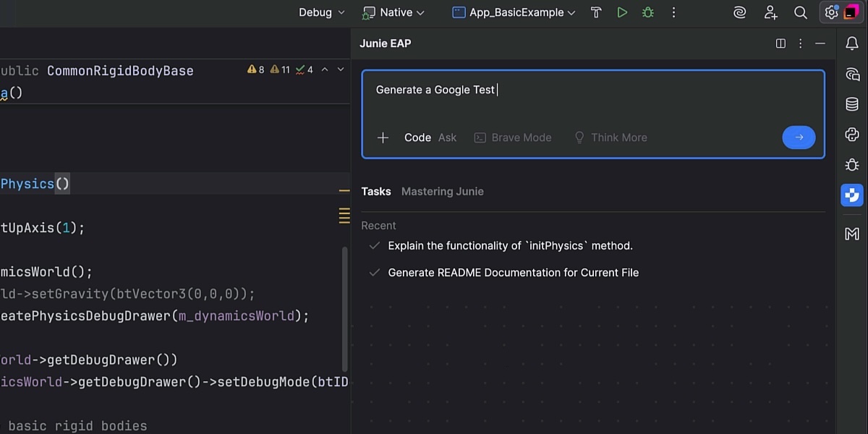Switch Junie to Ask mode
This screenshot has width=868, height=434.
[447, 137]
